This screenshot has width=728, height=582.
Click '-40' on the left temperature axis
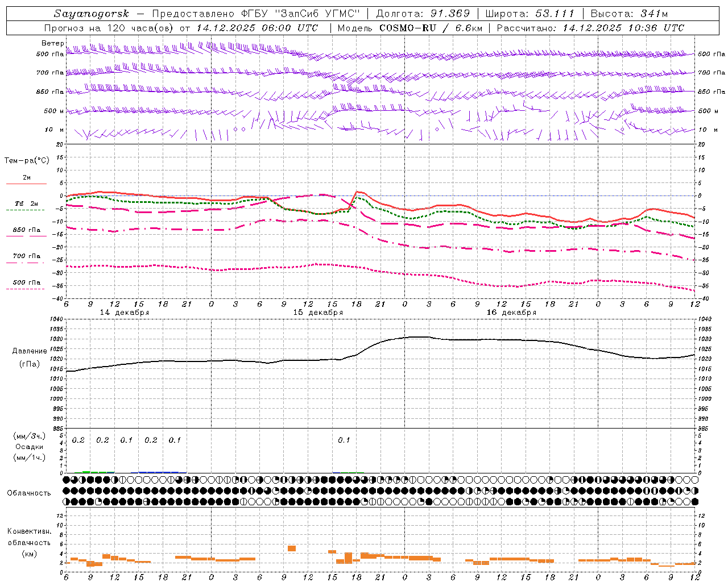tap(57, 298)
